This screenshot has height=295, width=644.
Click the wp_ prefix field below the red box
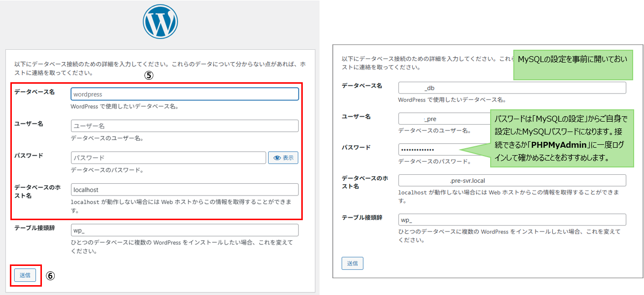[x=184, y=230]
